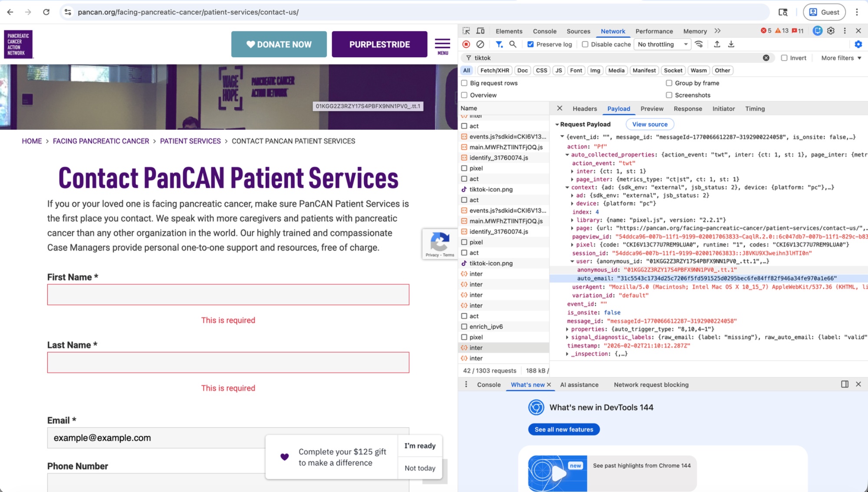Enable the Disable cache checkbox

coord(585,44)
